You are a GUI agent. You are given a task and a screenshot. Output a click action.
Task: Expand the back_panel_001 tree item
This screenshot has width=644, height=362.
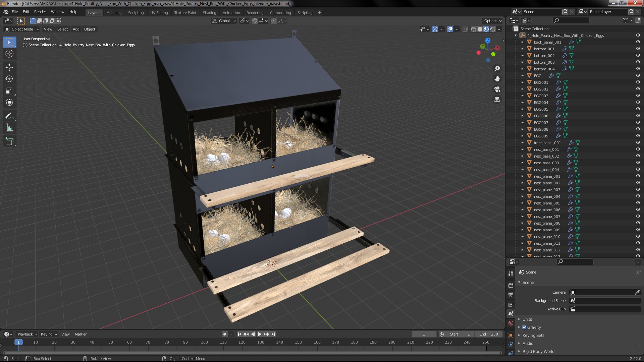click(522, 42)
